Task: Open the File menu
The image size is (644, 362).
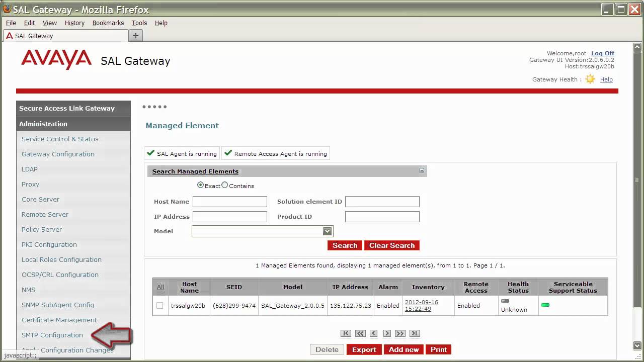Action: click(11, 23)
